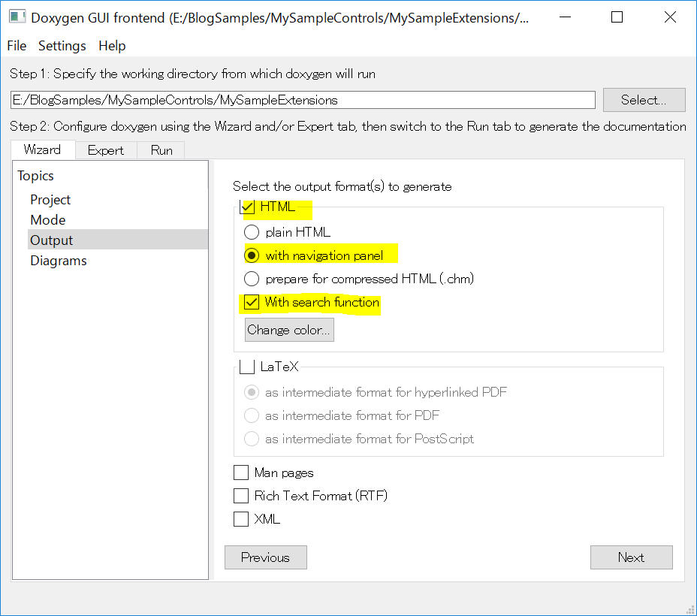Image resolution: width=697 pixels, height=616 pixels.
Task: Click the 'Step 1' instruction text
Action: 192,74
